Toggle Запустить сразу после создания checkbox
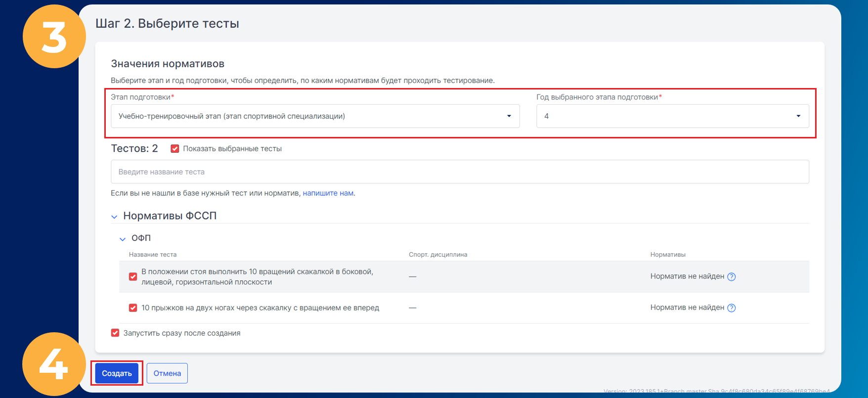The width and height of the screenshot is (868, 398). tap(115, 333)
